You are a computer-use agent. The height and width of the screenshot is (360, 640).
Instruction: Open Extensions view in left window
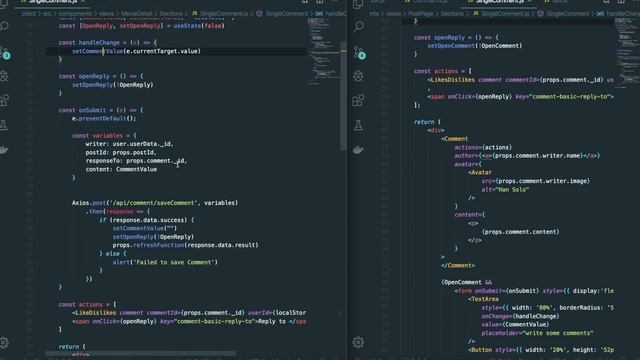4,100
